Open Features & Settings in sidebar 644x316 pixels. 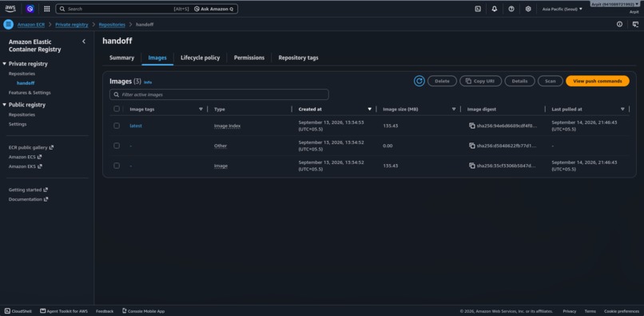pyautogui.click(x=30, y=93)
